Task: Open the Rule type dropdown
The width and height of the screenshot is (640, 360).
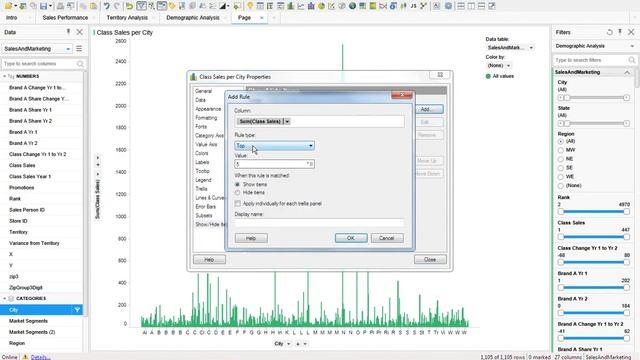Action: (274, 146)
